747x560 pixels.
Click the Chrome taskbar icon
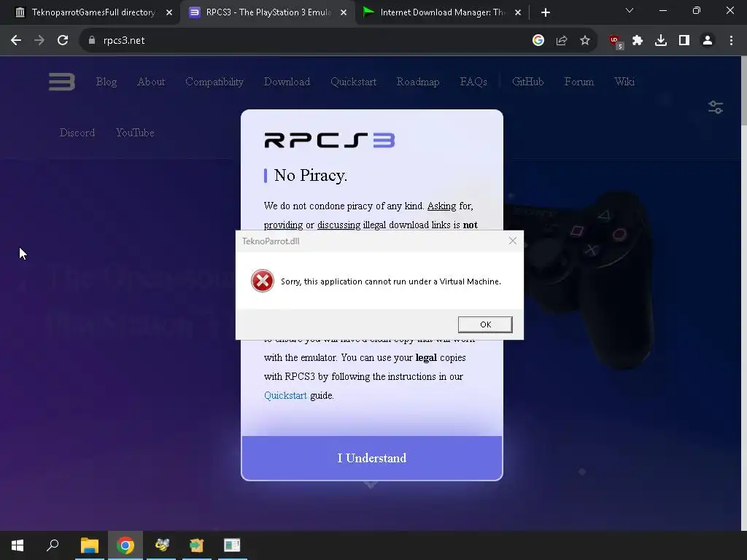click(125, 545)
